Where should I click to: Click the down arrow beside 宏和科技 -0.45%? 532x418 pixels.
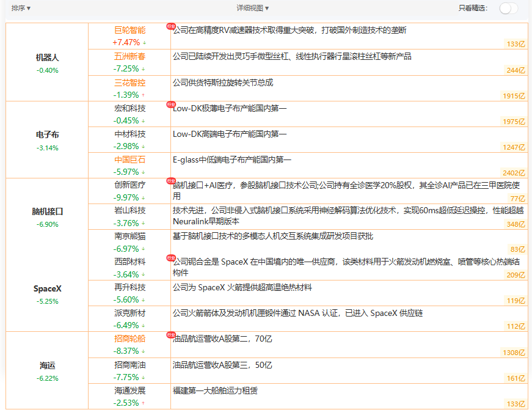pyautogui.click(x=144, y=121)
